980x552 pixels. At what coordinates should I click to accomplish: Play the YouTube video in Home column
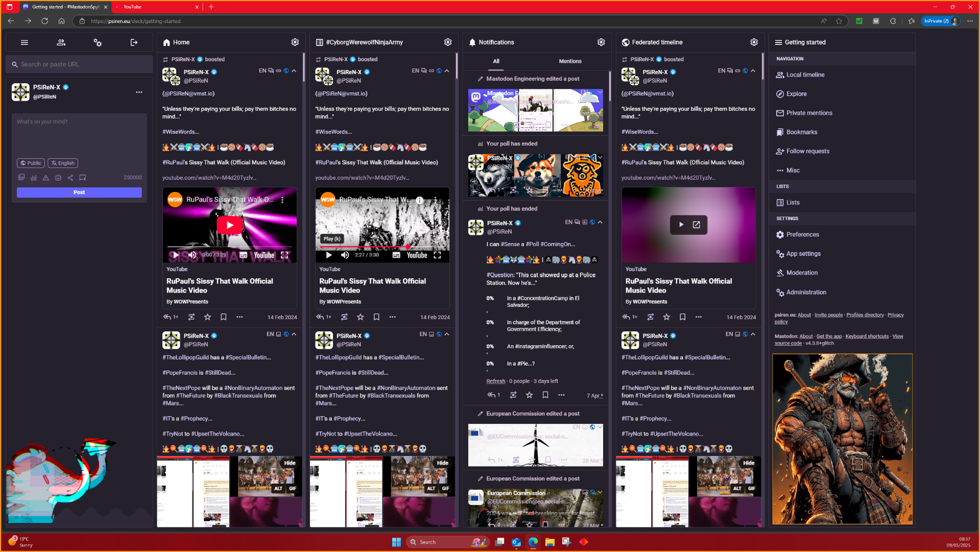[229, 225]
